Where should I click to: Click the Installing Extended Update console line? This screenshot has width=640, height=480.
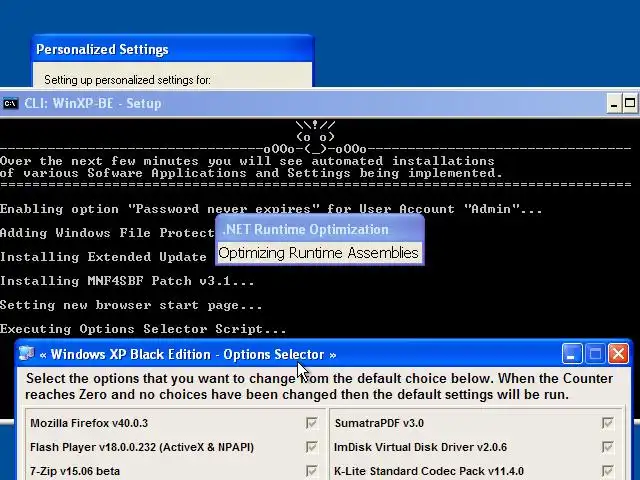point(103,257)
